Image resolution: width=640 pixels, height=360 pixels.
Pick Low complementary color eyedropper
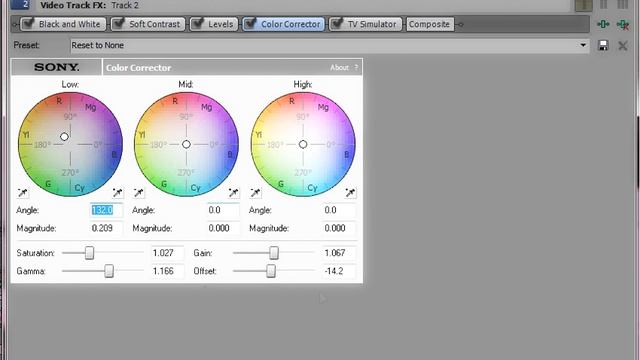click(x=23, y=193)
